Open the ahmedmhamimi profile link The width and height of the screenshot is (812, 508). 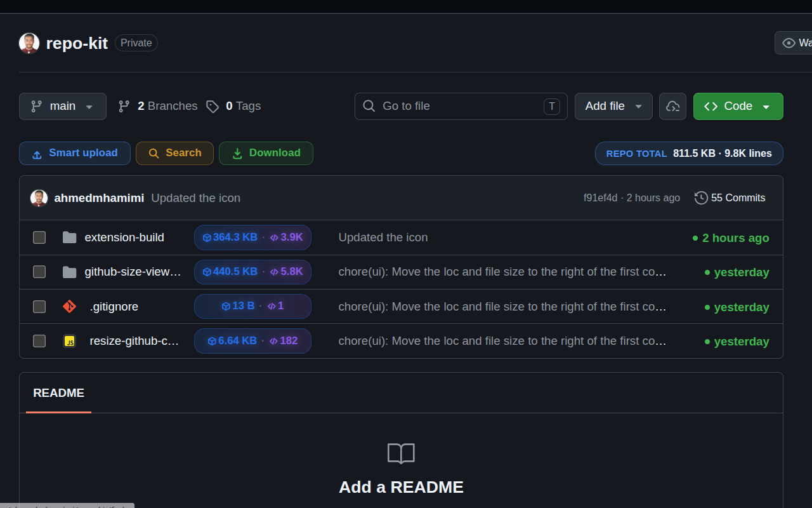100,198
